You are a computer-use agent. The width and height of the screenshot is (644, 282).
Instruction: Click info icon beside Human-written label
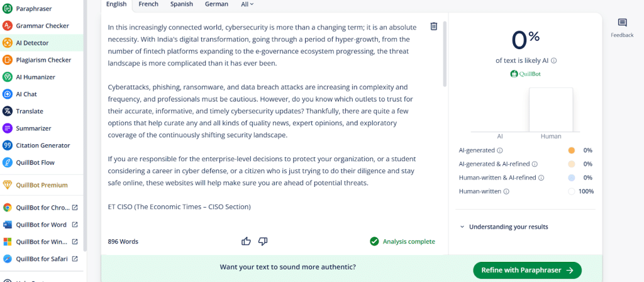pos(506,191)
